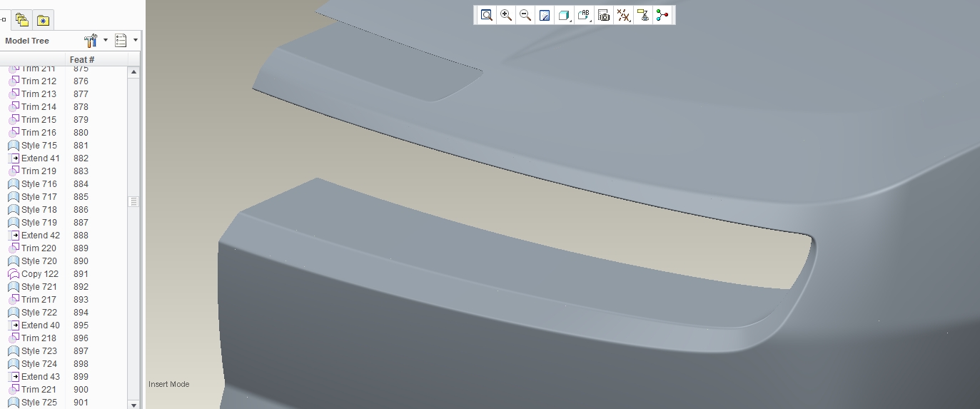Click the Model Tree Show list icon
The image size is (980, 409).
121,41
